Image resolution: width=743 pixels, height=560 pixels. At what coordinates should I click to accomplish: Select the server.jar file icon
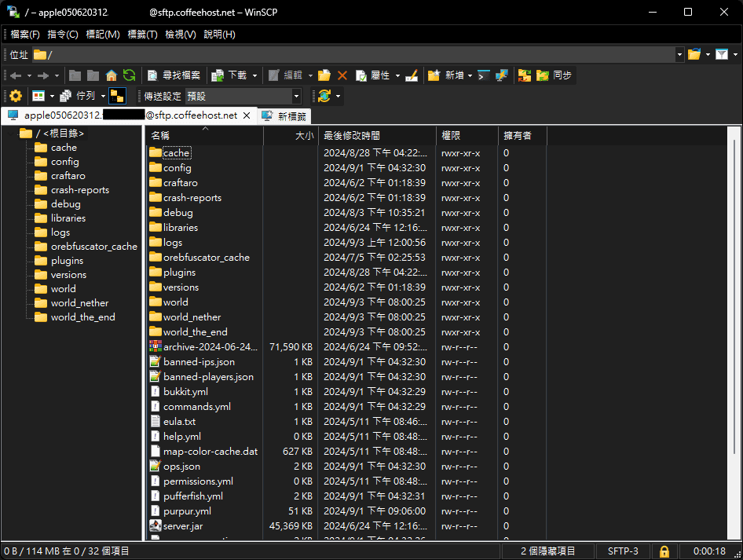tap(156, 526)
